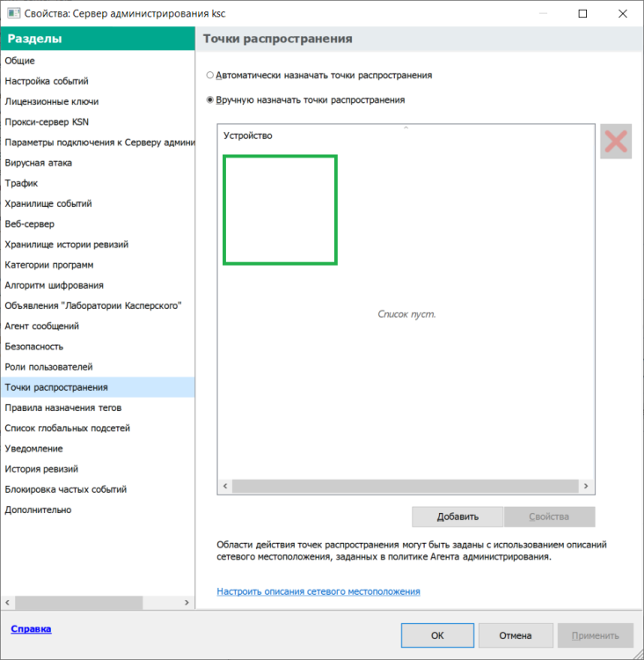This screenshot has height=660, width=644.
Task: Click the Отмена button
Action: tap(516, 635)
